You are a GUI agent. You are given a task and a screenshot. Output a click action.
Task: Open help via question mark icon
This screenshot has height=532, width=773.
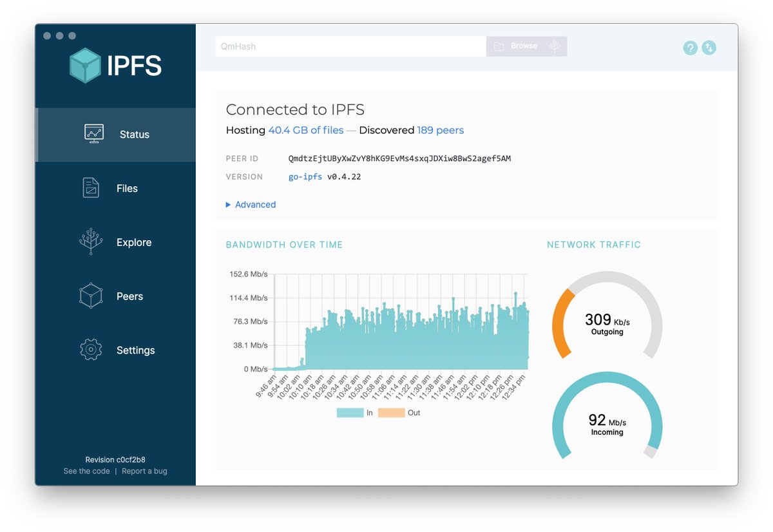690,48
